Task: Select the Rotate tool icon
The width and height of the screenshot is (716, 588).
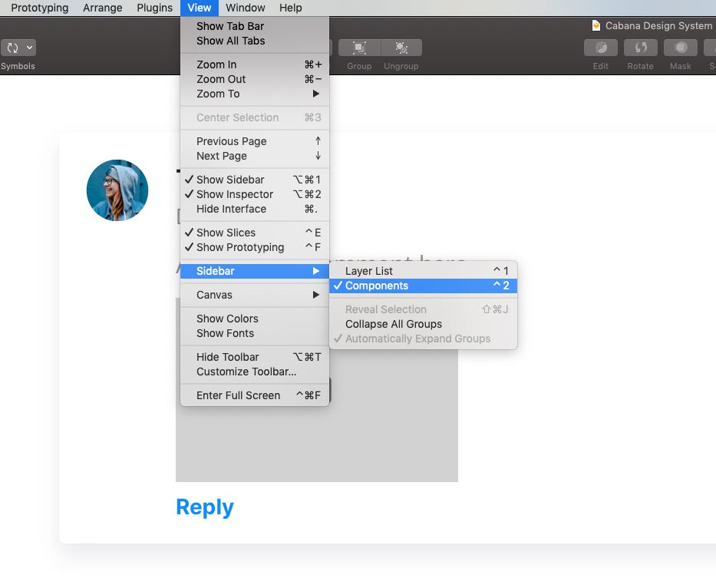Action: pos(641,48)
